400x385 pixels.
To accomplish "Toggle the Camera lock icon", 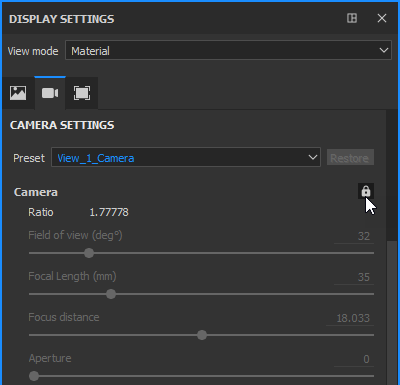I will point(366,191).
